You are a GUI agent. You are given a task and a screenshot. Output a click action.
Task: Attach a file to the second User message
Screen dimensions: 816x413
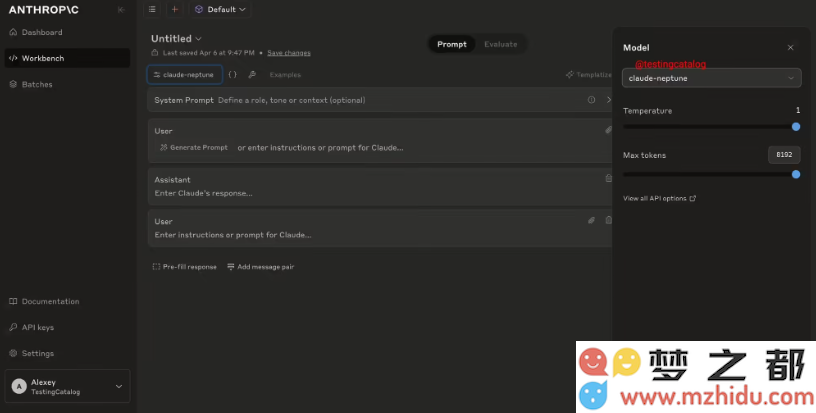click(x=591, y=221)
